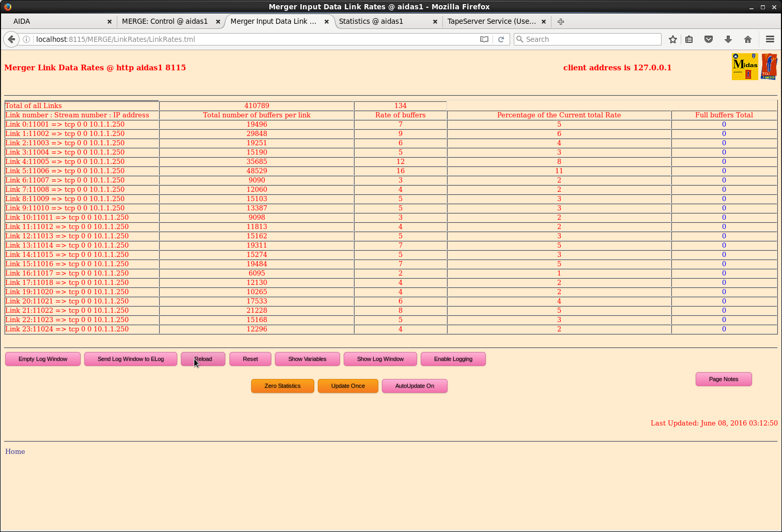Toggle reader view icon in address bar

484,39
